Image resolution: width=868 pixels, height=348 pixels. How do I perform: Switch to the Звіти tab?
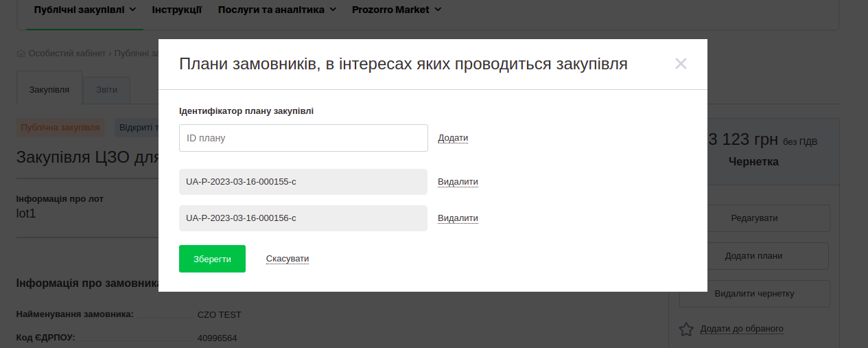click(106, 89)
